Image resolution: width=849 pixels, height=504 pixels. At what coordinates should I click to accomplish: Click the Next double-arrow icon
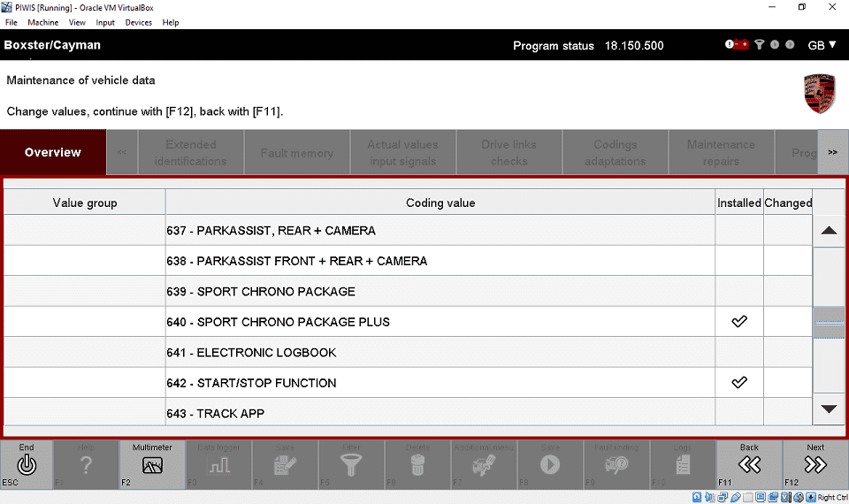pyautogui.click(x=815, y=464)
